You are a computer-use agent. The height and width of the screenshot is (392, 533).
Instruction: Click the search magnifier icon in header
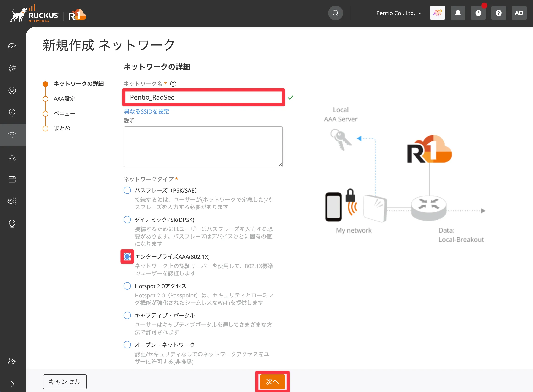click(x=335, y=13)
